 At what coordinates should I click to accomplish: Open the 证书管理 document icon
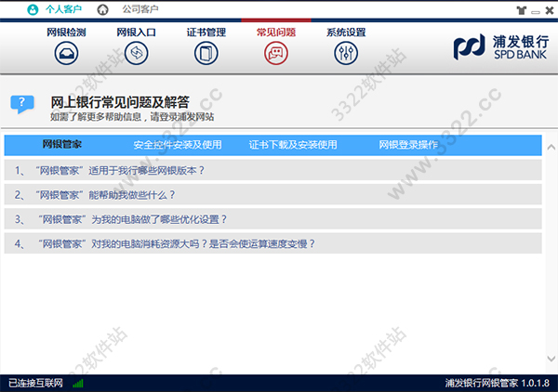click(206, 53)
